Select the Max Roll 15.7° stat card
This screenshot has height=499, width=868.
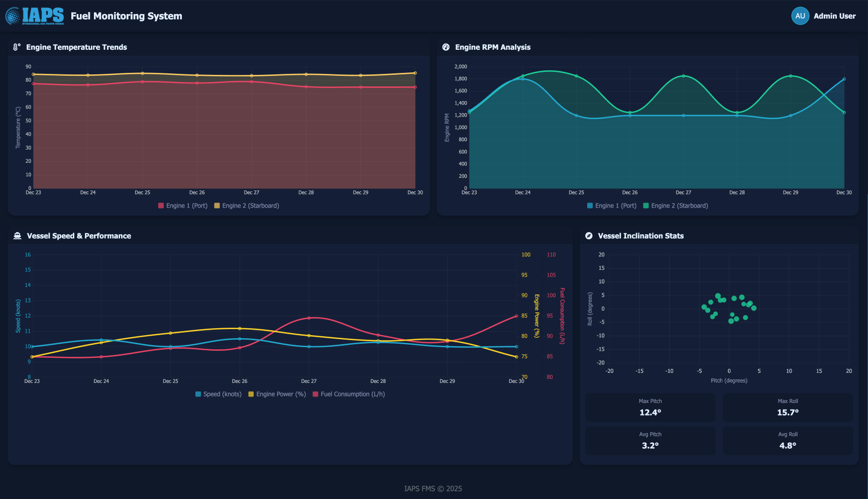point(788,408)
